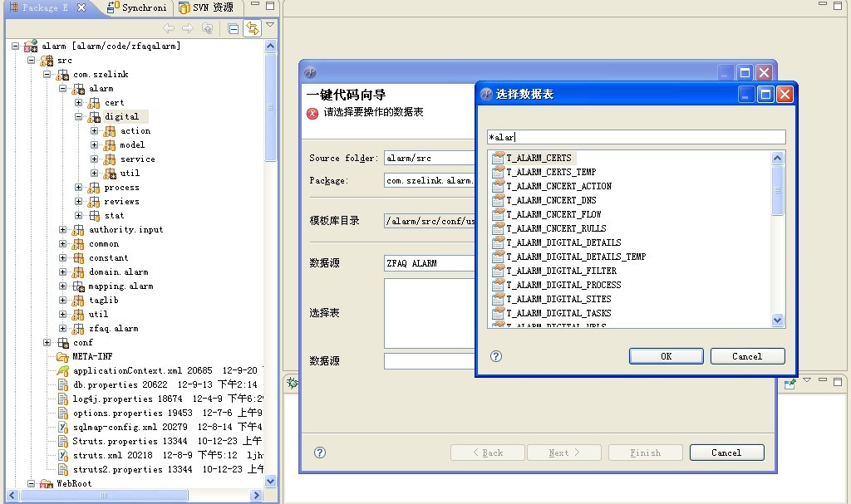Click Cancel in the 选择数据表 dialog
The width and height of the screenshot is (851, 504).
point(747,356)
